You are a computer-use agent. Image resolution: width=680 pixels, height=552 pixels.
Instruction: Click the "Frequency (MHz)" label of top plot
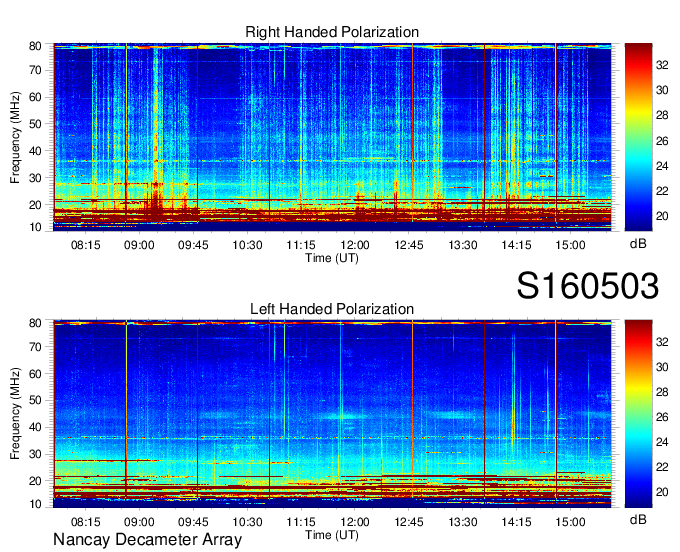tap(15, 137)
